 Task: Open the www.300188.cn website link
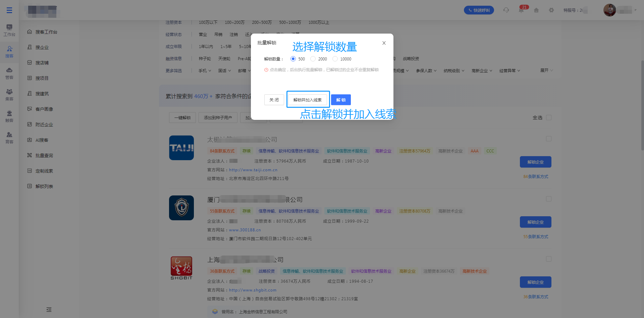[245, 230]
